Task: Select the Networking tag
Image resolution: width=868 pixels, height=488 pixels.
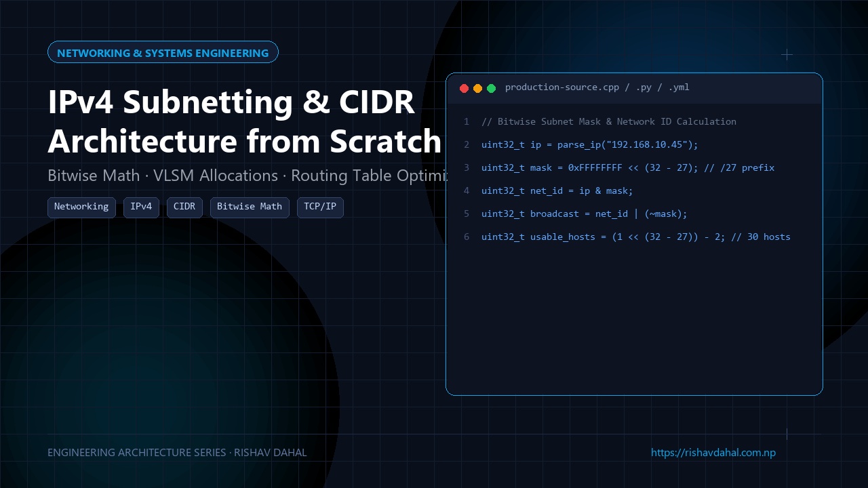Action: 81,207
